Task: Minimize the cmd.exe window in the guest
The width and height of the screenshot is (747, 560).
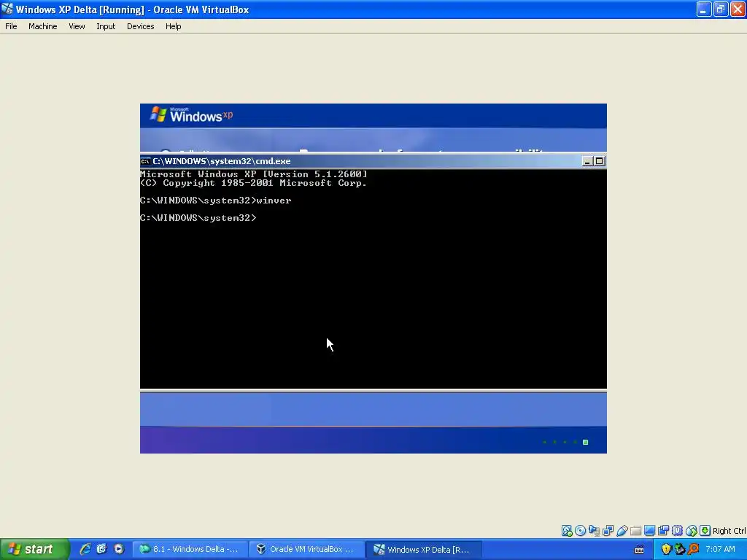Action: pos(587,161)
